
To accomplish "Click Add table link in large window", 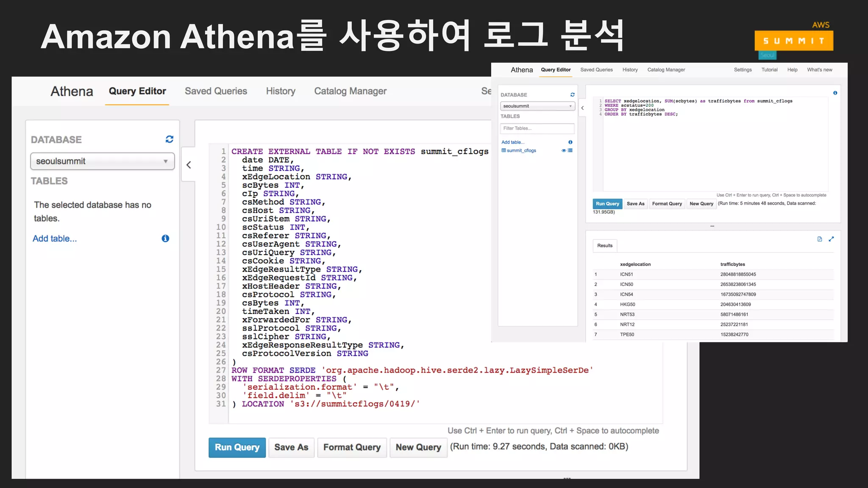I will pos(55,238).
